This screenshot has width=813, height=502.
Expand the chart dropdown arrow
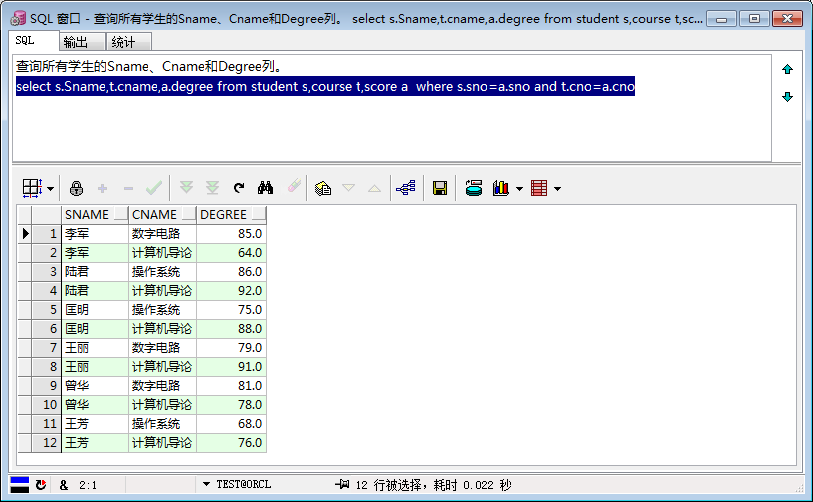[519, 189]
